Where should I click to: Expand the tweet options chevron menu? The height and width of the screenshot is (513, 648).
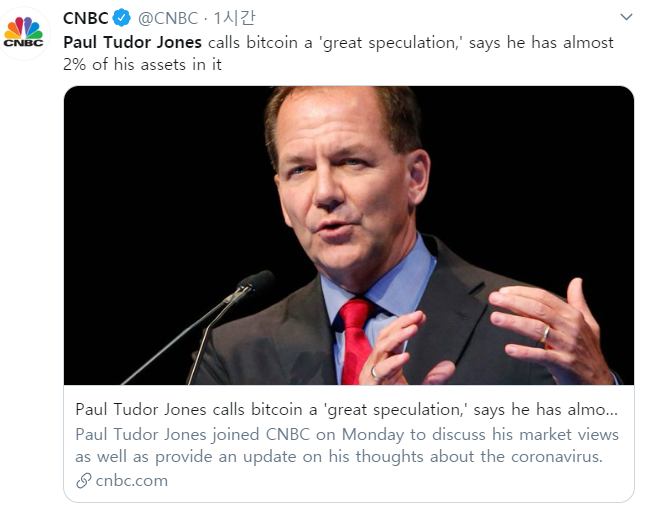tap(627, 17)
